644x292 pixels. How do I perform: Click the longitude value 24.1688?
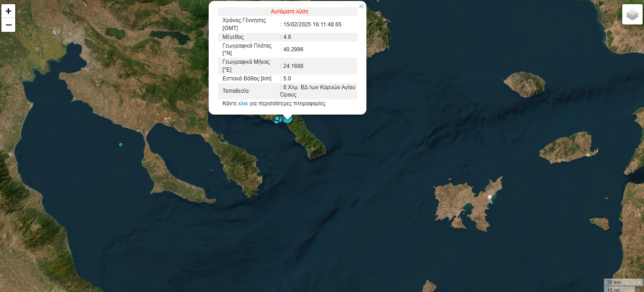pyautogui.click(x=293, y=66)
